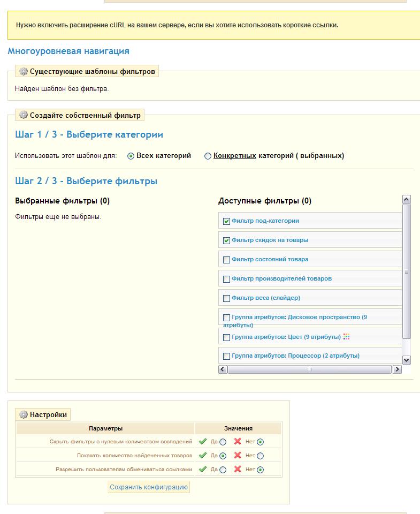Choose Да for Разрешить пользователям обмениваться ссылками
This screenshot has width=420, height=514.
click(x=223, y=470)
